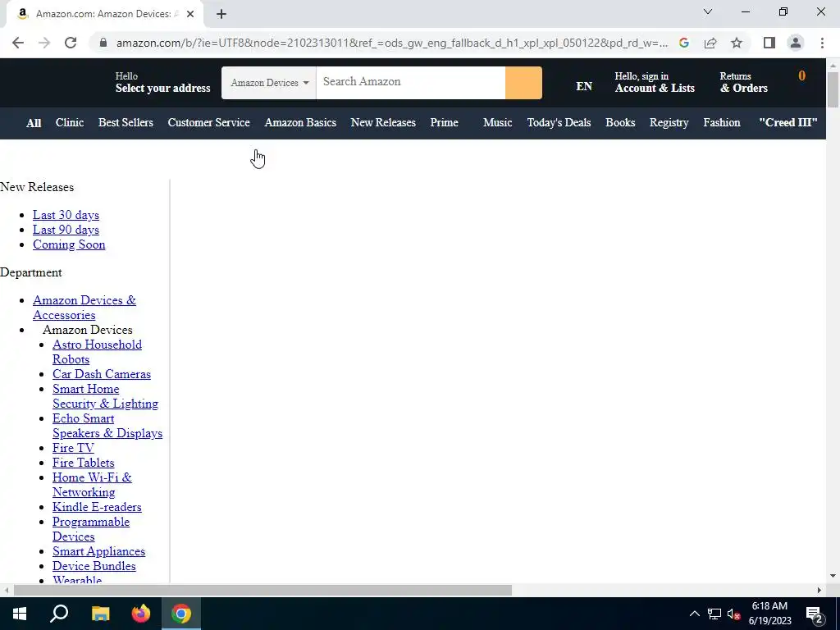Viewport: 840px width, 630px height.
Task: Click the horizontal scrollbar thumb
Action: (x=262, y=591)
